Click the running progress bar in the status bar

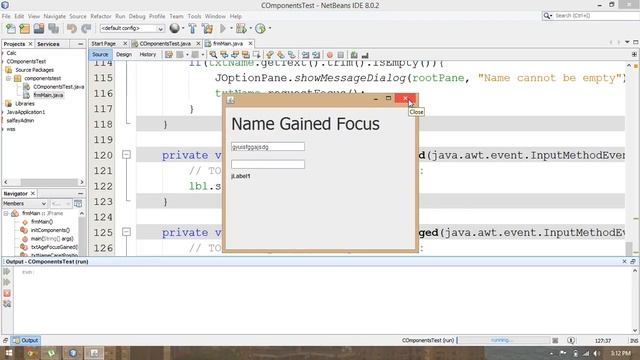click(503, 340)
